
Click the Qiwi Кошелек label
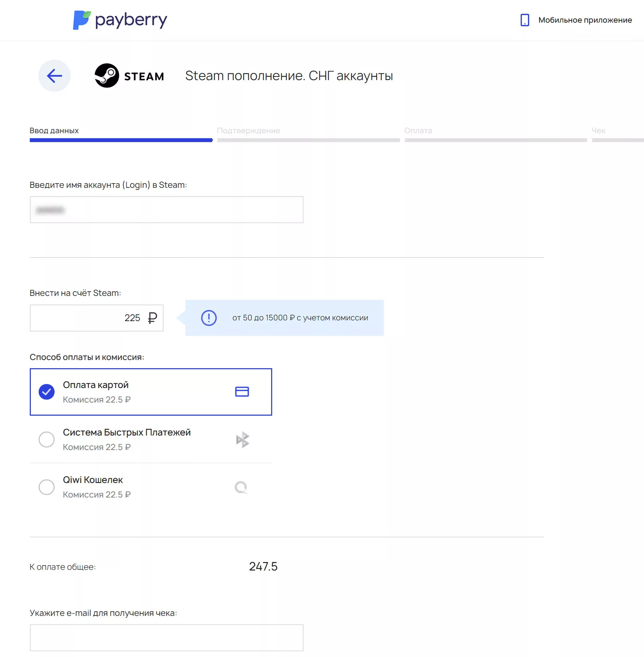tap(93, 480)
